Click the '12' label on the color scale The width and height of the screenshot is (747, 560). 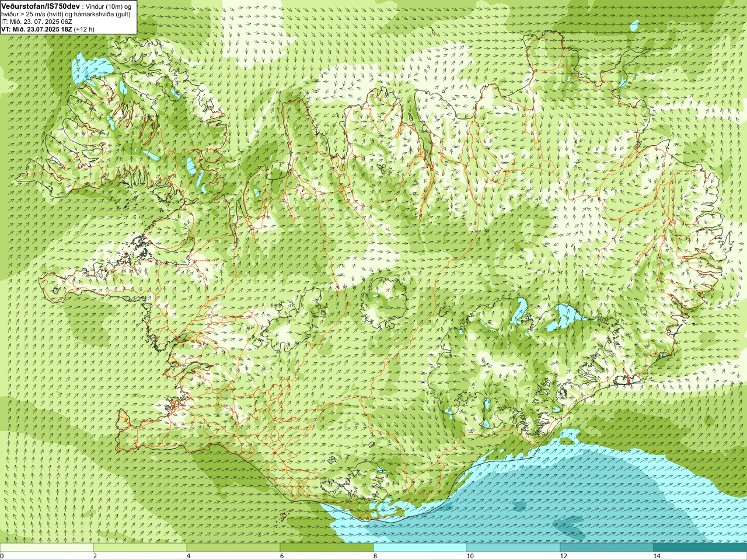tap(563, 556)
